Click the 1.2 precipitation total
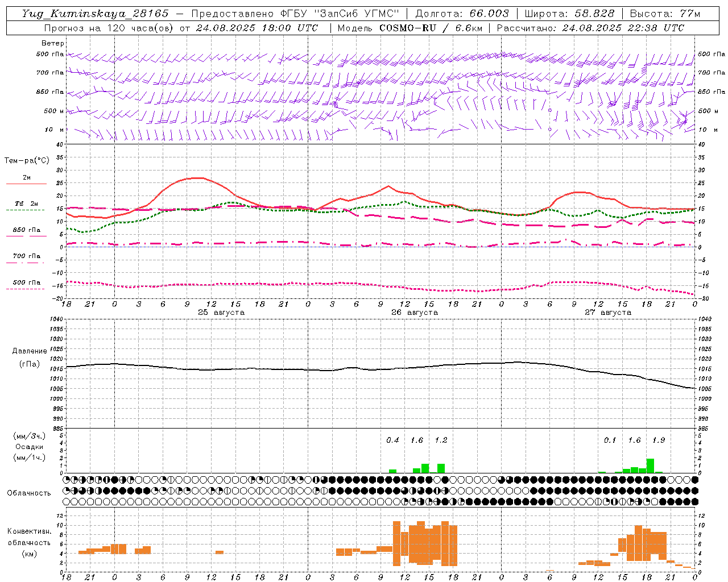This screenshot has width=728, height=582. click(441, 440)
